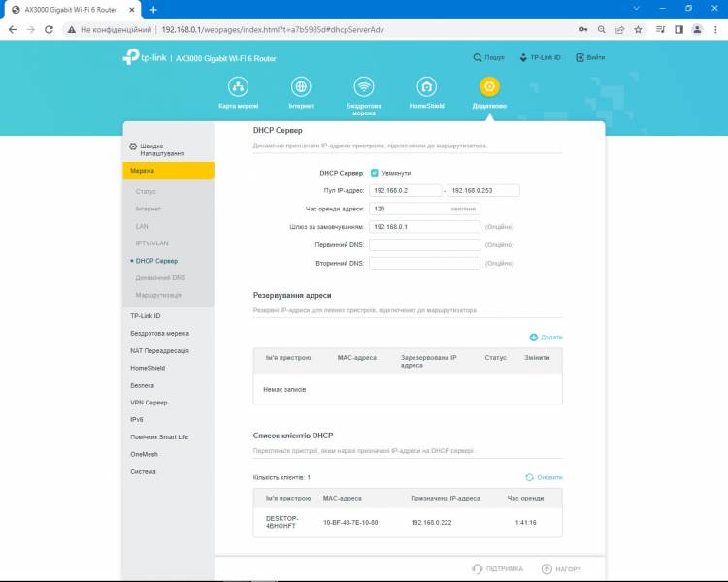Open NAT Переадресація in the sidebar
This screenshot has width=728, height=582.
click(160, 351)
